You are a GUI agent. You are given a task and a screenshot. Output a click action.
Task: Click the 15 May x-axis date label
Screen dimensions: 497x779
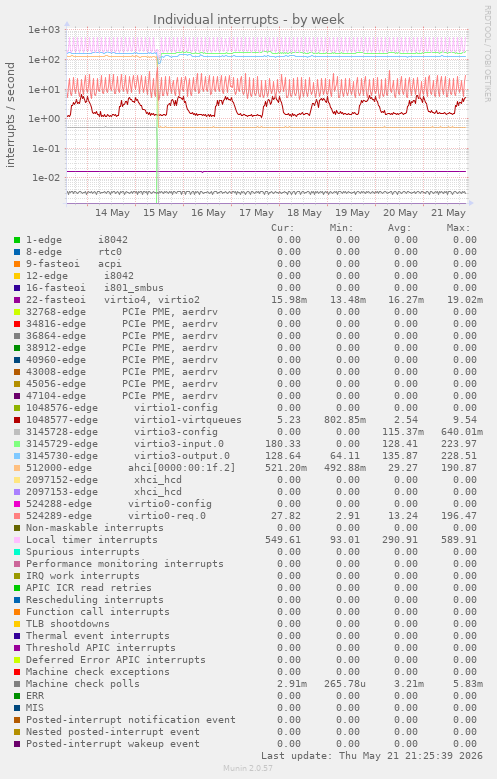pos(160,213)
